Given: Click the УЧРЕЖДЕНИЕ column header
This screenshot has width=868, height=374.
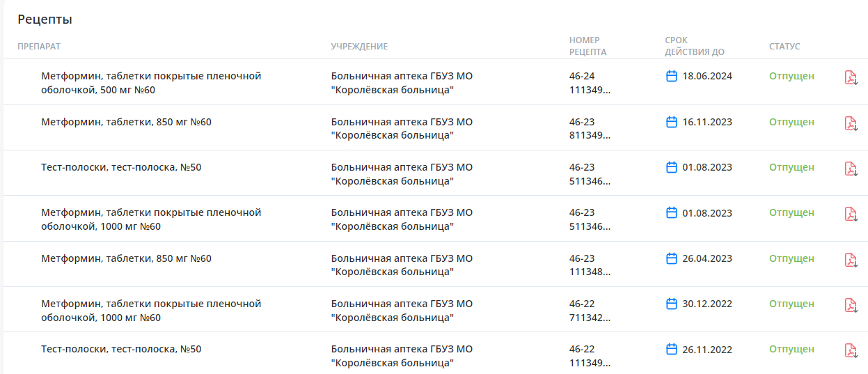Looking at the screenshot, I should coord(359,47).
